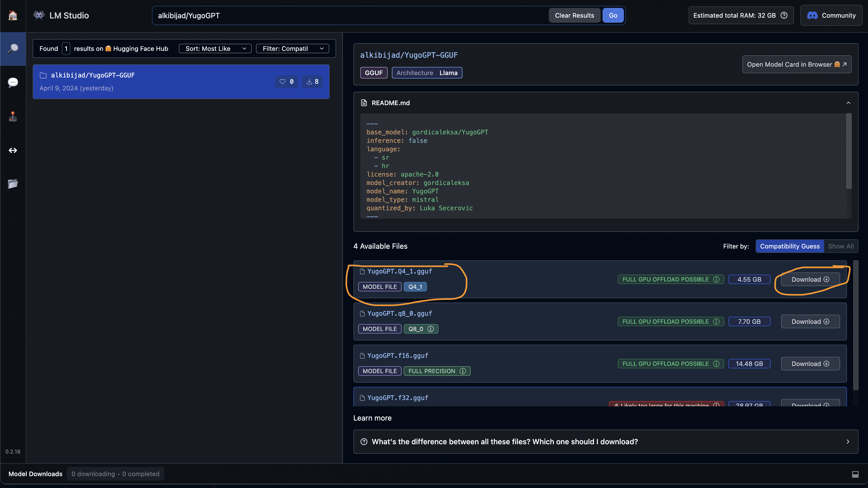Screen dimensions: 868x488
Task: Click the 4 Available Files heading
Action: click(380, 247)
